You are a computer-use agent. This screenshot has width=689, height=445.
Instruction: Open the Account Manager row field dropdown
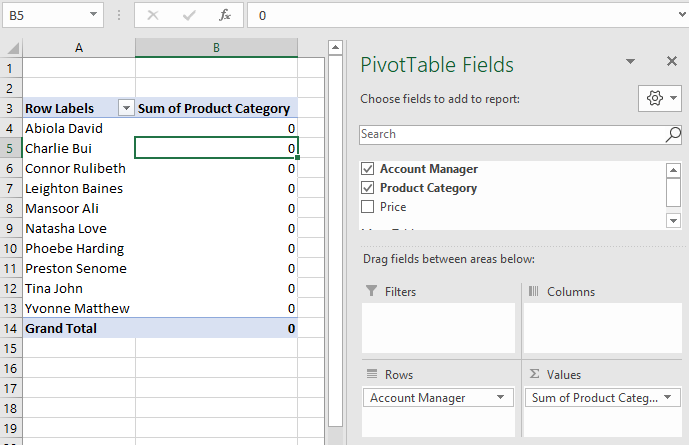[499, 398]
